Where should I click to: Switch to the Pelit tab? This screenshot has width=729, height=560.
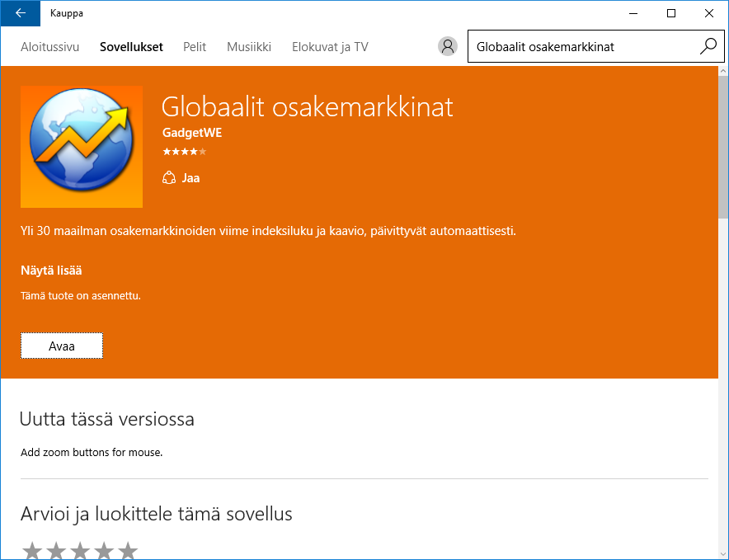pyautogui.click(x=195, y=47)
